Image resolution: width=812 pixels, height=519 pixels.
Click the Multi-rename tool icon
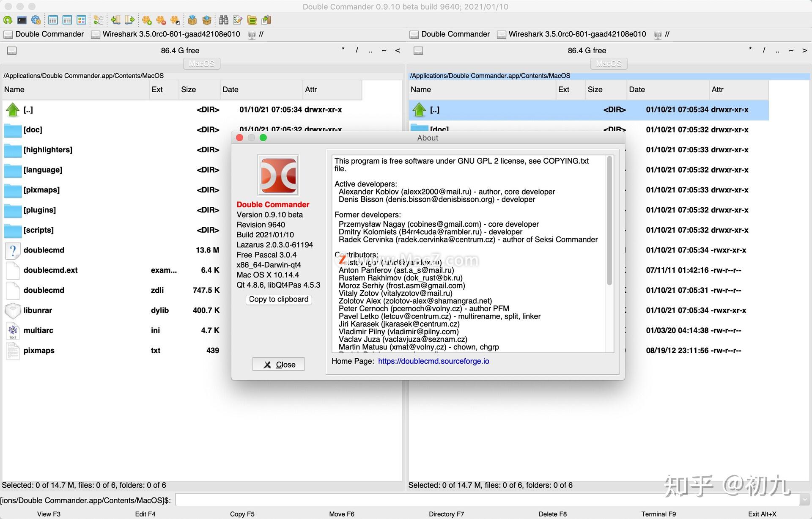[x=238, y=20]
